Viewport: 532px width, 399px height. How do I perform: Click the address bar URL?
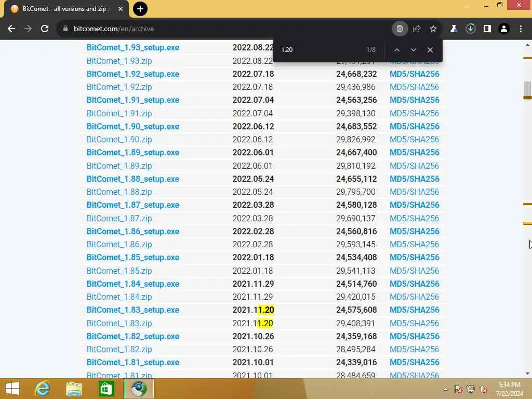(x=114, y=29)
